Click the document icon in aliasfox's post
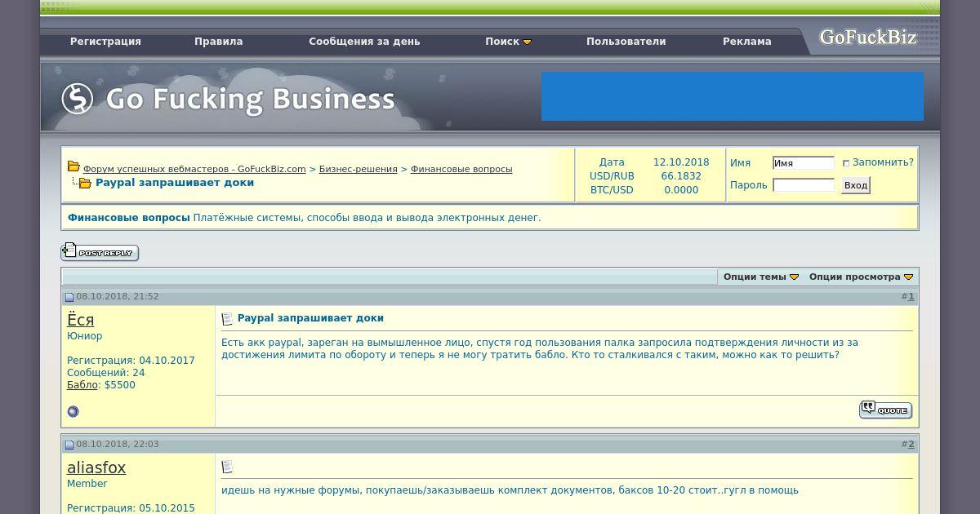980x514 pixels. 227,467
